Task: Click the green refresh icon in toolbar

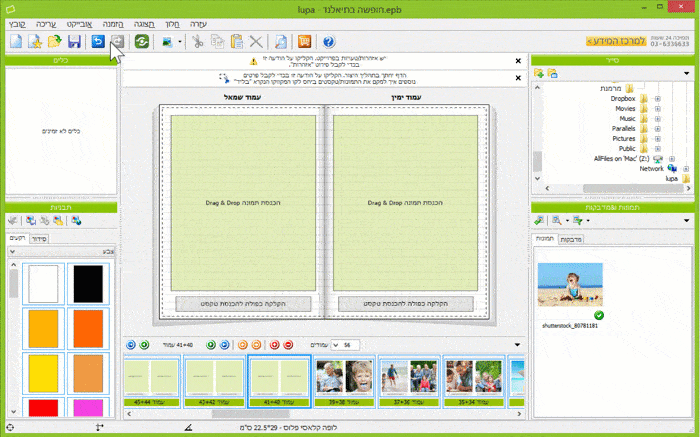Action: (x=142, y=42)
